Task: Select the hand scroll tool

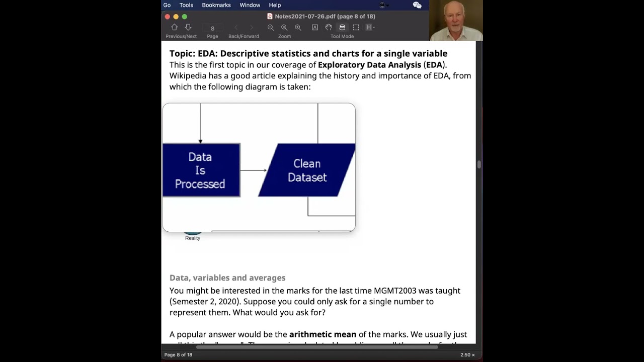Action: (x=329, y=28)
